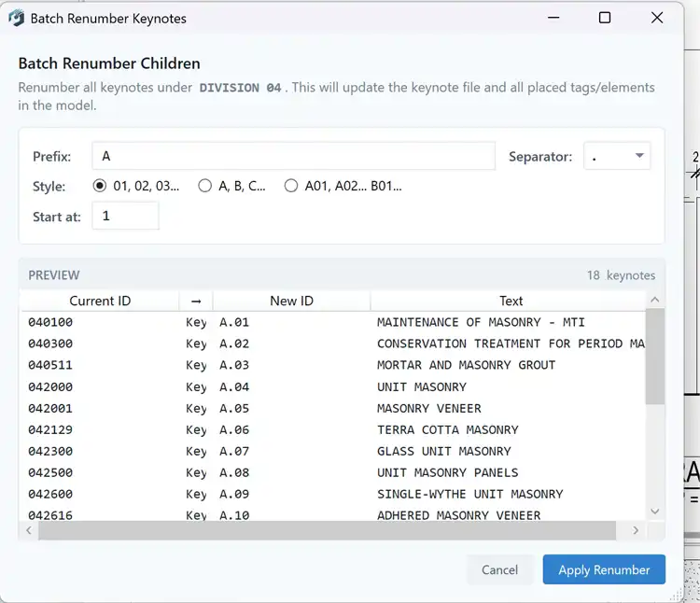Viewport: 700px width, 603px height.
Task: Click the New ID cell A.05
Action: tap(234, 409)
